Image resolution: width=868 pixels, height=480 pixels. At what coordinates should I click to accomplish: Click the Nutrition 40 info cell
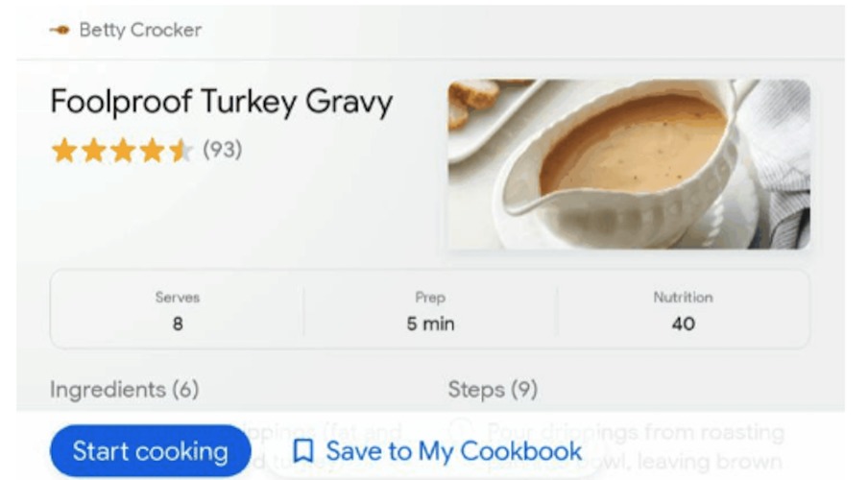coord(683,311)
